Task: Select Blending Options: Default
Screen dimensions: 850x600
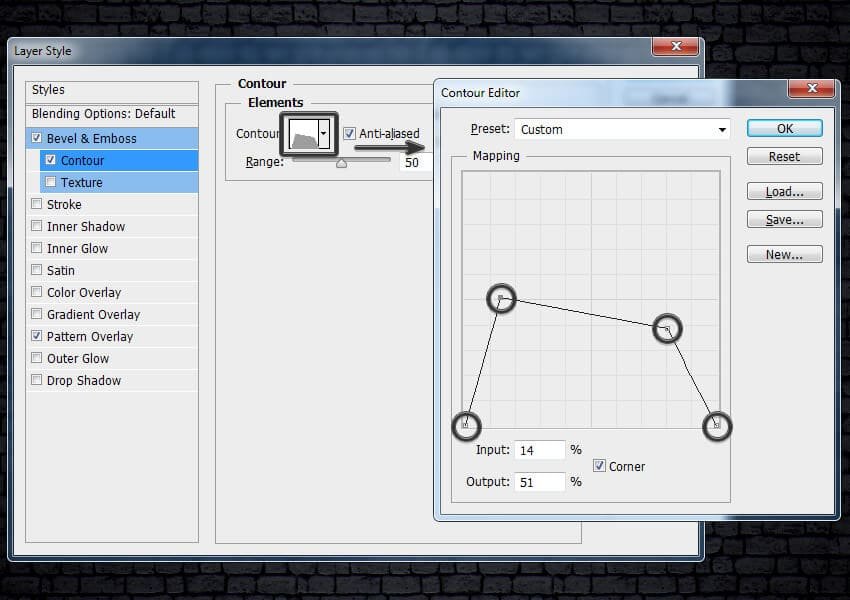Action: tap(103, 114)
